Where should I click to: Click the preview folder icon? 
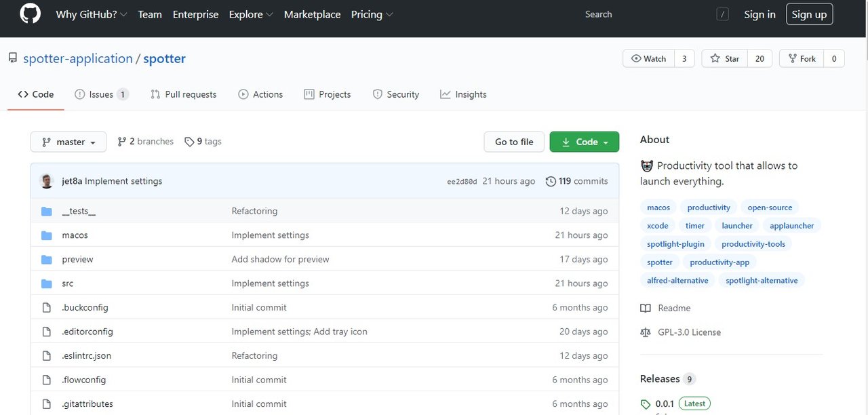[x=47, y=259]
